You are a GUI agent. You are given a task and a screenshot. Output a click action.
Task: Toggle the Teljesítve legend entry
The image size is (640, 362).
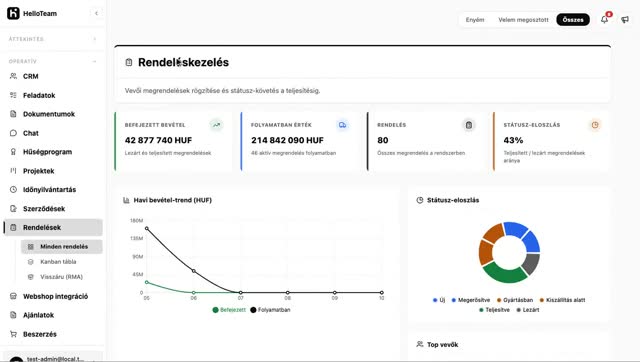[494, 310]
